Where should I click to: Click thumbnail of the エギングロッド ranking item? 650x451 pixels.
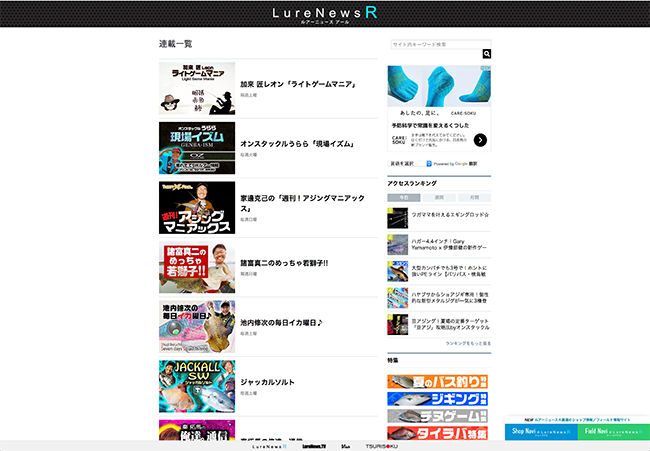398,218
